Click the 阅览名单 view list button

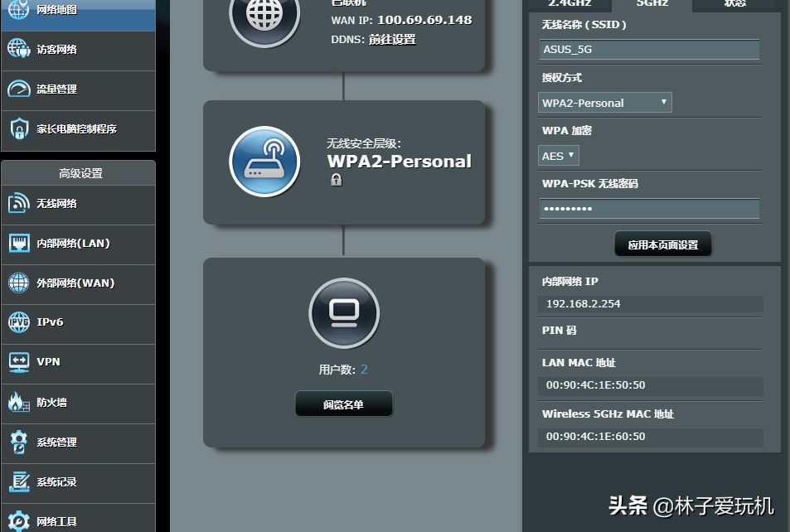click(343, 404)
